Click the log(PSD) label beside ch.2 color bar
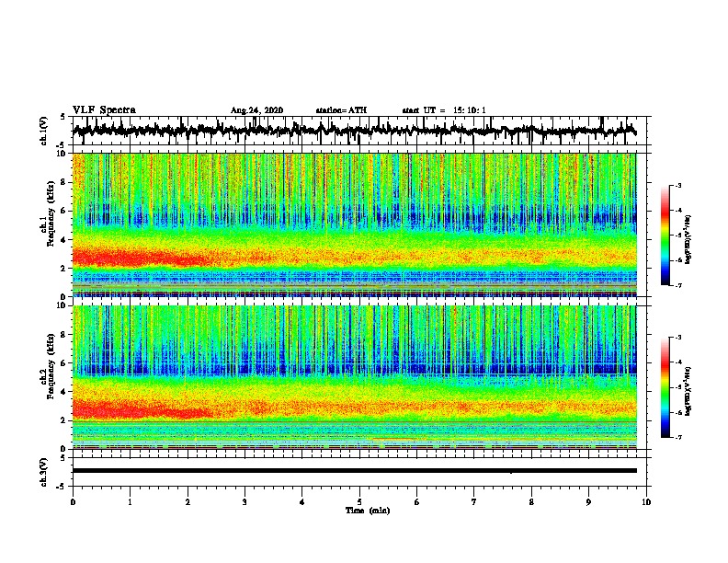Viewport: 728px width, 563px height. [688, 391]
